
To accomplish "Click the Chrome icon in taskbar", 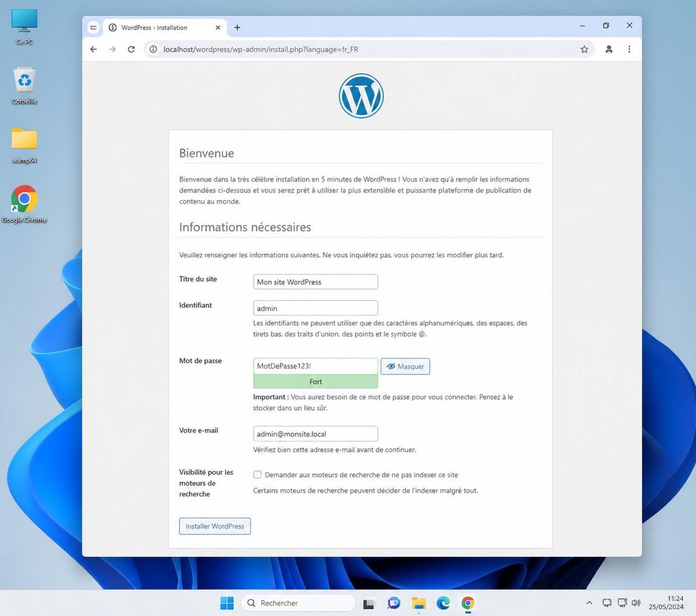I will click(x=468, y=603).
